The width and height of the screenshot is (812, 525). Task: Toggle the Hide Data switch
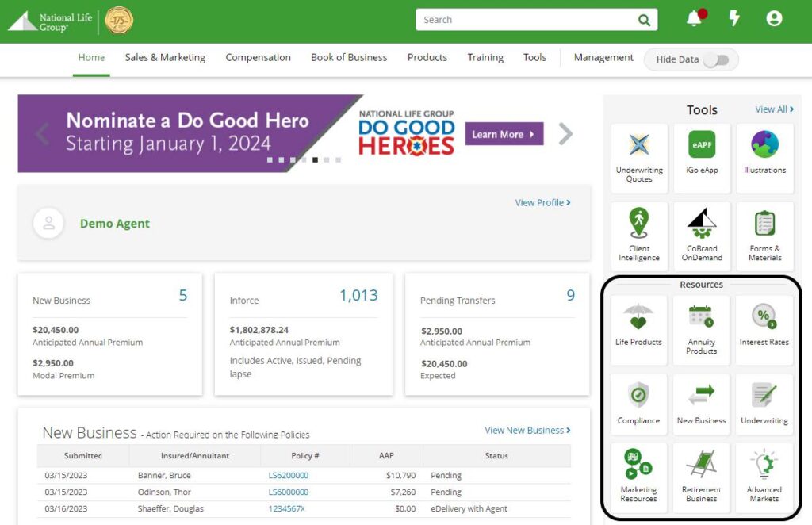click(x=716, y=59)
